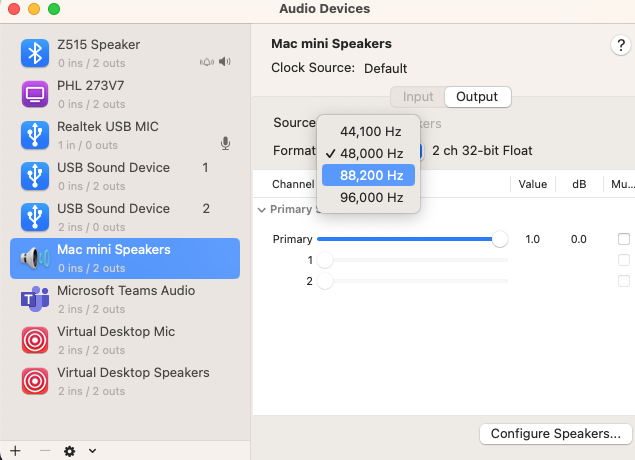Click the Mac mini Speakers list row name
635x460 pixels.
[x=114, y=249]
